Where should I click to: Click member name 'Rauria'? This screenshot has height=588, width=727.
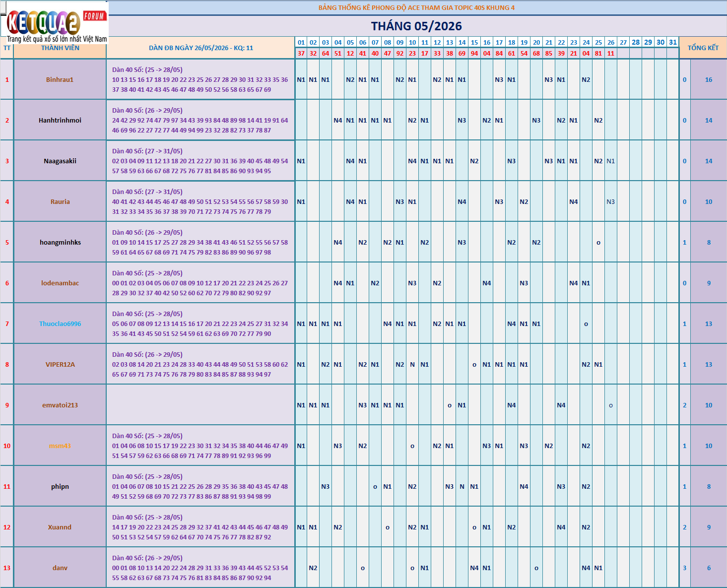click(x=60, y=201)
